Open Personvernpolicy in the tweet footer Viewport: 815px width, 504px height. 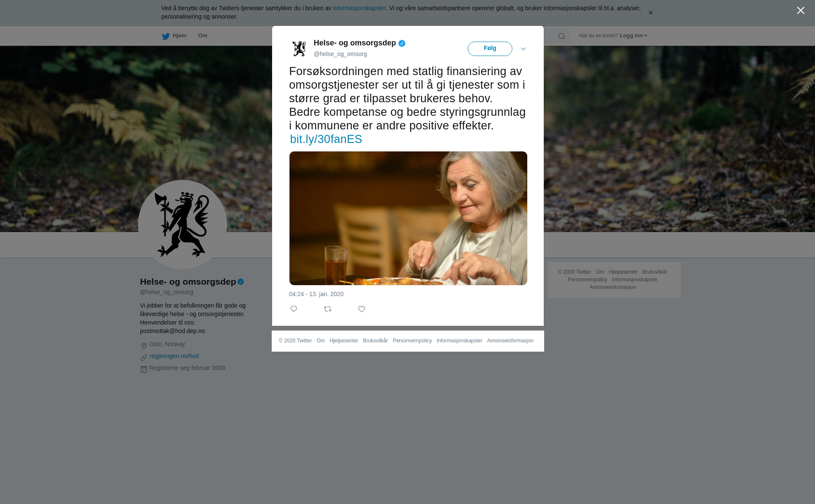pyautogui.click(x=412, y=341)
